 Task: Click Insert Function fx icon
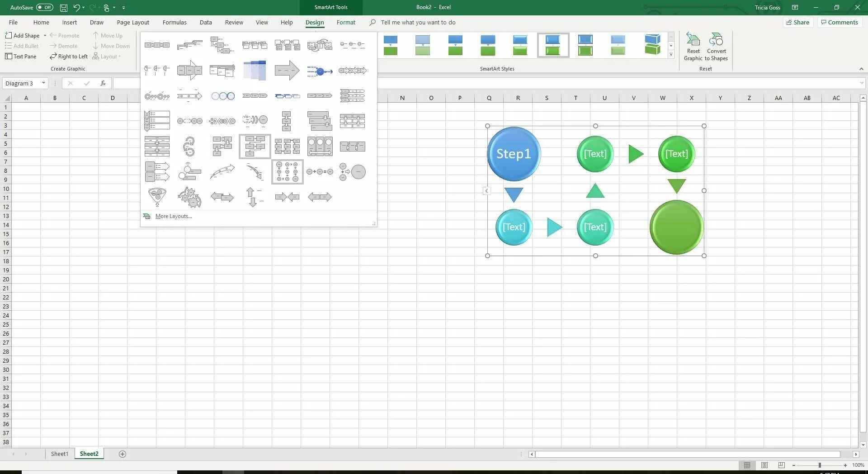coord(103,83)
